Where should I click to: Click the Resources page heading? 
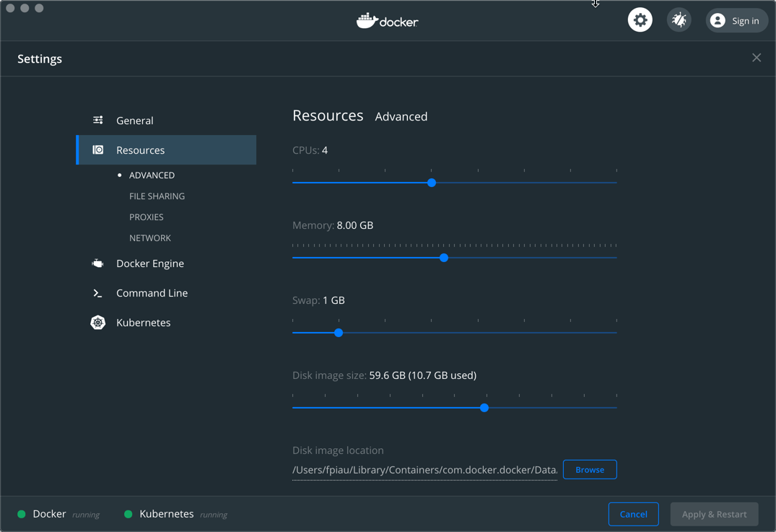coord(328,115)
